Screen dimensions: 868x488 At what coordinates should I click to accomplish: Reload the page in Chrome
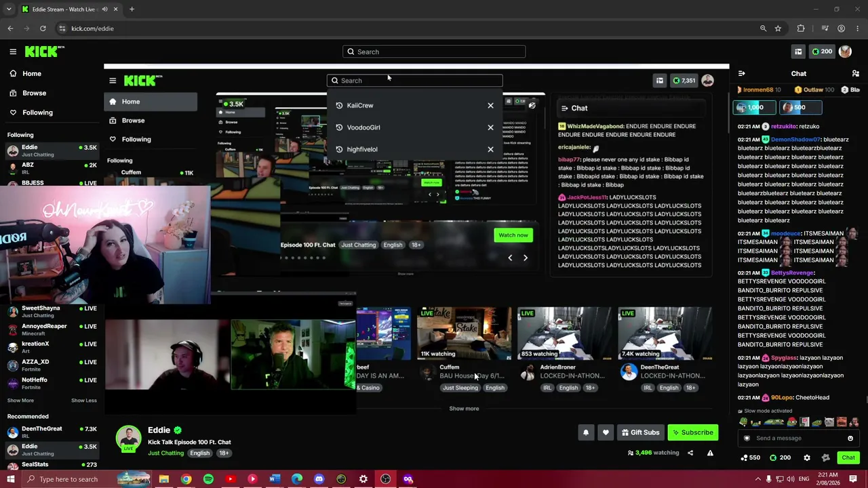[x=43, y=28]
